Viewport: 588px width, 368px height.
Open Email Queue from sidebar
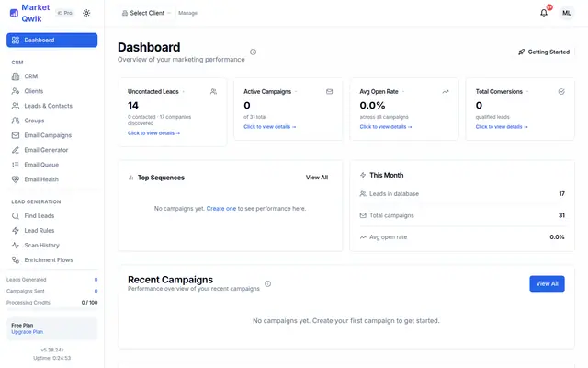pos(51,165)
